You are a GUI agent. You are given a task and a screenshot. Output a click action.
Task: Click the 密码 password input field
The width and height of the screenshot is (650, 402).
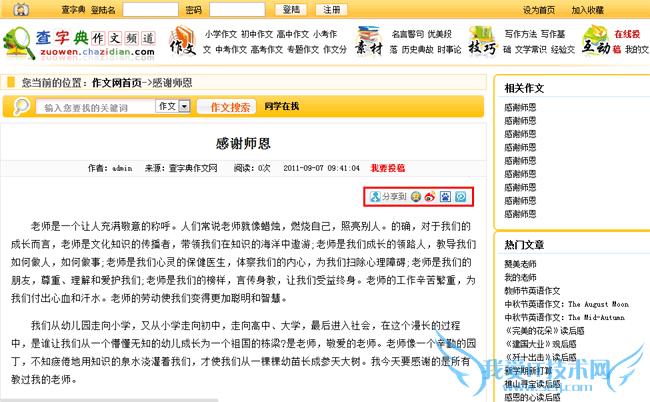pos(237,10)
